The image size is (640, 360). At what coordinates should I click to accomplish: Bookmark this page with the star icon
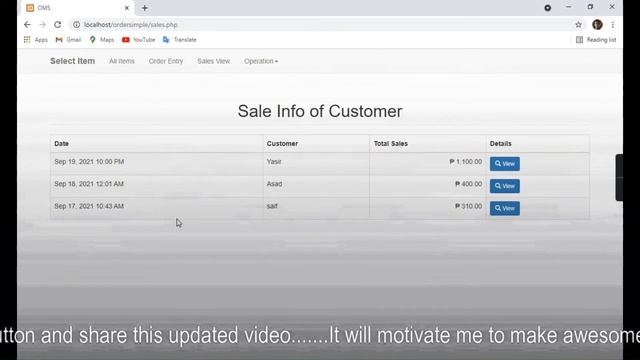(x=578, y=24)
